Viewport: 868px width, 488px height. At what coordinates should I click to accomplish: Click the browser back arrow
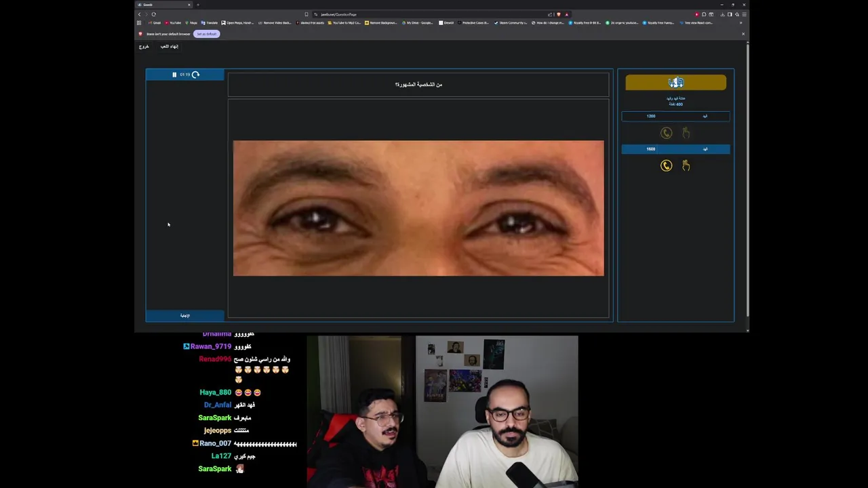click(140, 14)
